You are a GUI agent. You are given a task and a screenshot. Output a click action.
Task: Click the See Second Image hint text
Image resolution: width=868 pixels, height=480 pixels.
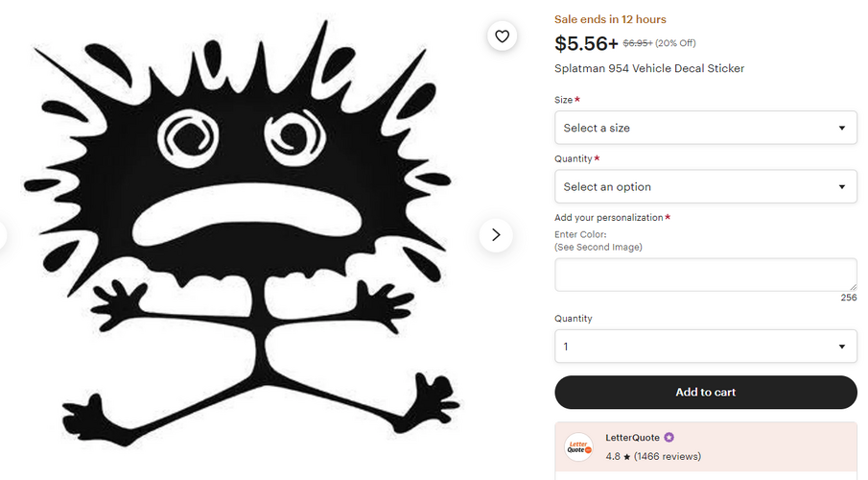click(x=598, y=247)
